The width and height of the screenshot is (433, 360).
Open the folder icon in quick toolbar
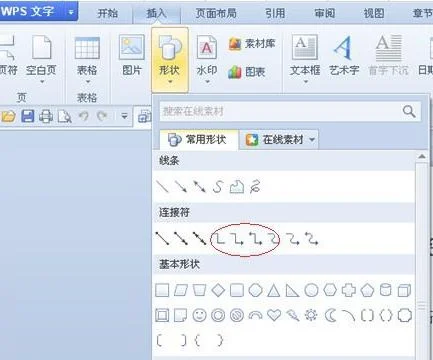pyautogui.click(x=8, y=117)
